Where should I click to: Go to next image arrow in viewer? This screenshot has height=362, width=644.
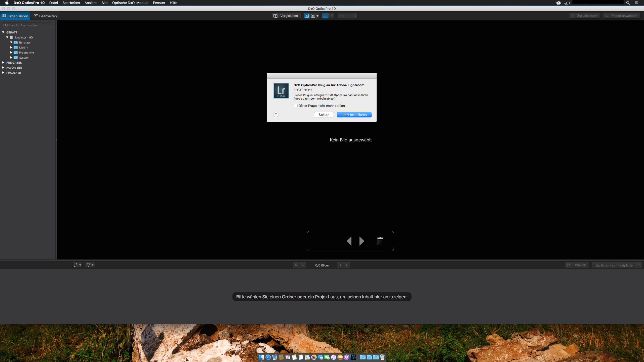(x=362, y=241)
